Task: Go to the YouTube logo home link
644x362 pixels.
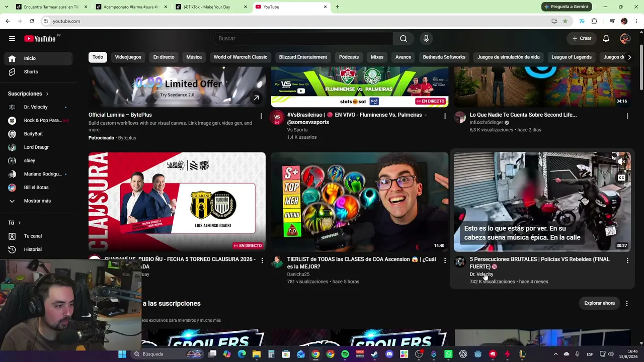Action: point(40,39)
